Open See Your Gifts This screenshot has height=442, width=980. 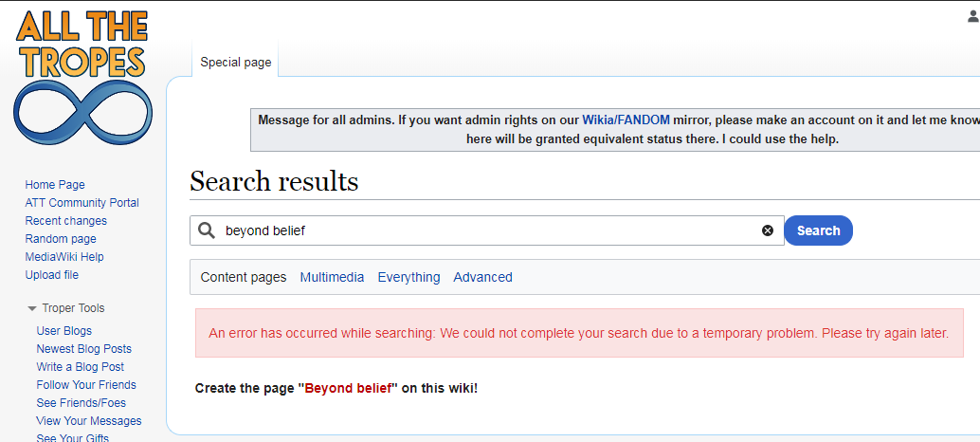pos(72,438)
